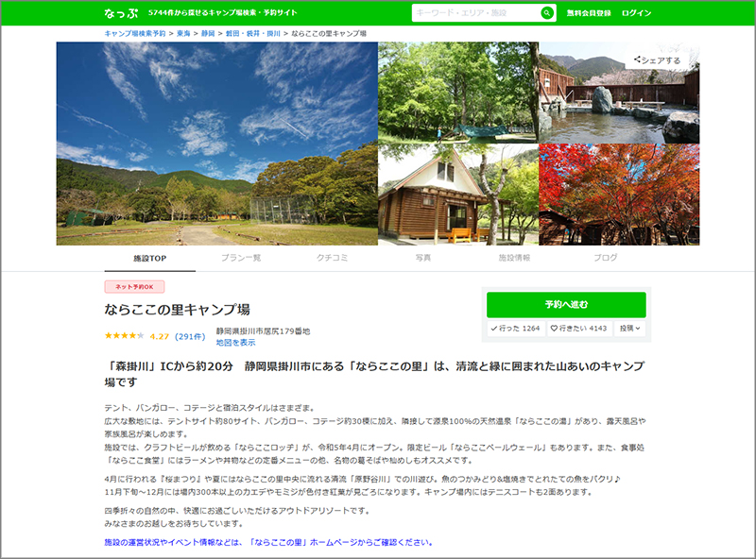
Task: Toggle the 行きたい heart favorite button
Action: pyautogui.click(x=579, y=329)
